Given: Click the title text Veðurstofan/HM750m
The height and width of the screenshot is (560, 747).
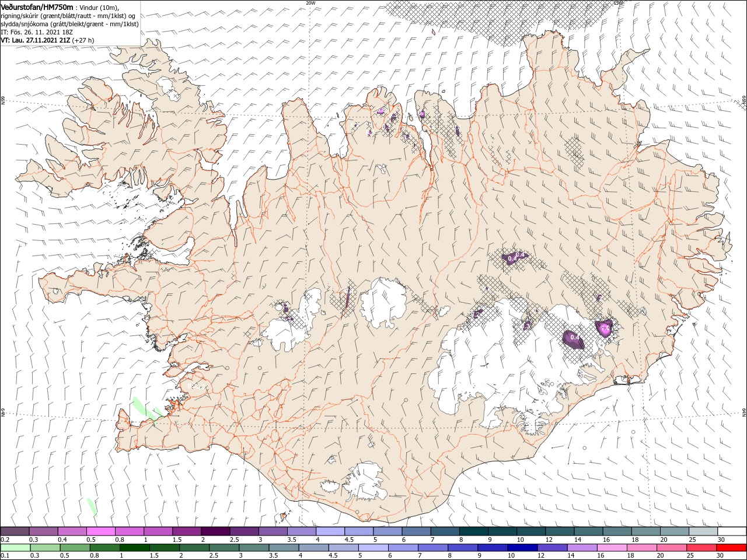Looking at the screenshot, I should click(37, 6).
